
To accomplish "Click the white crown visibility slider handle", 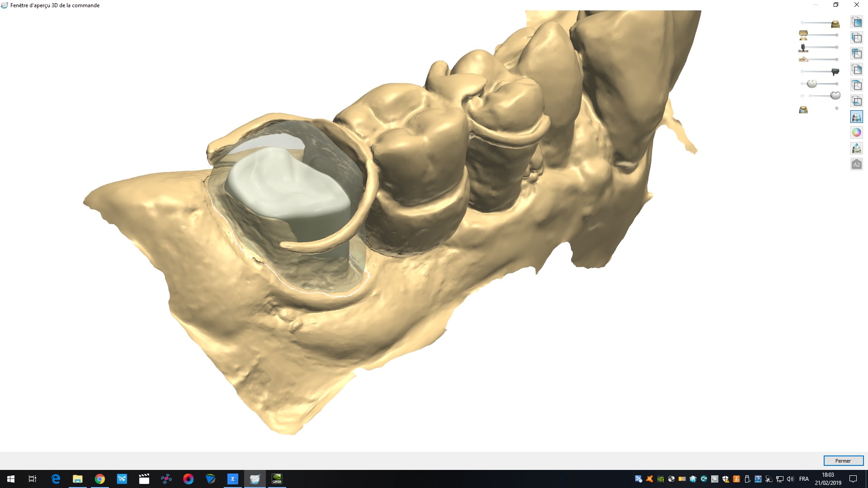I will (x=812, y=84).
